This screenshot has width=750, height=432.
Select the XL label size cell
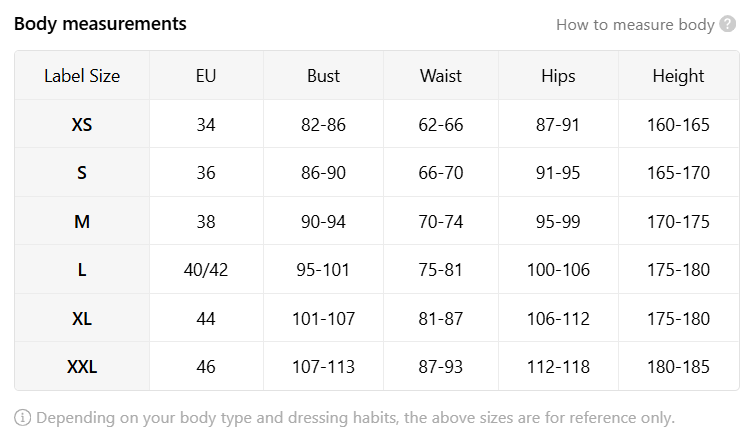point(82,318)
